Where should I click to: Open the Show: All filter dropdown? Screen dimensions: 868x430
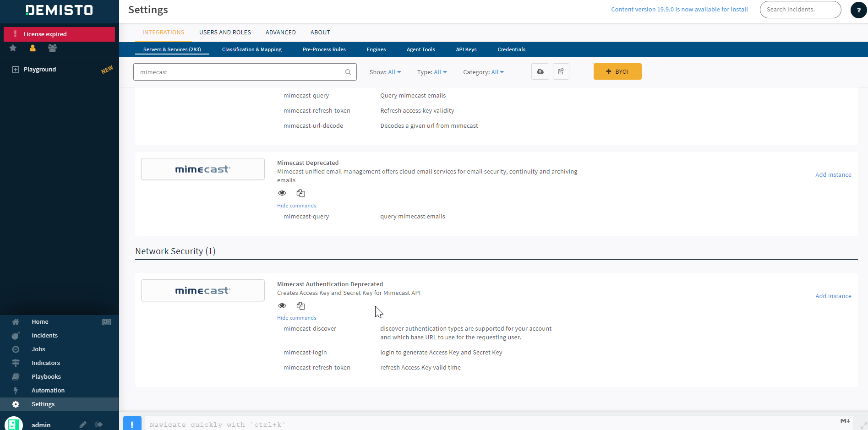[393, 72]
